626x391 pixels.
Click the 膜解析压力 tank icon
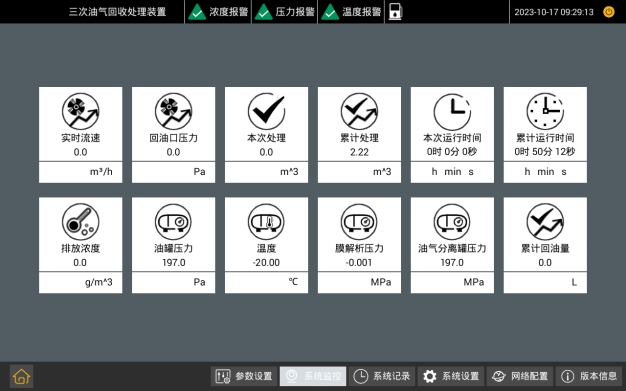[359, 222]
